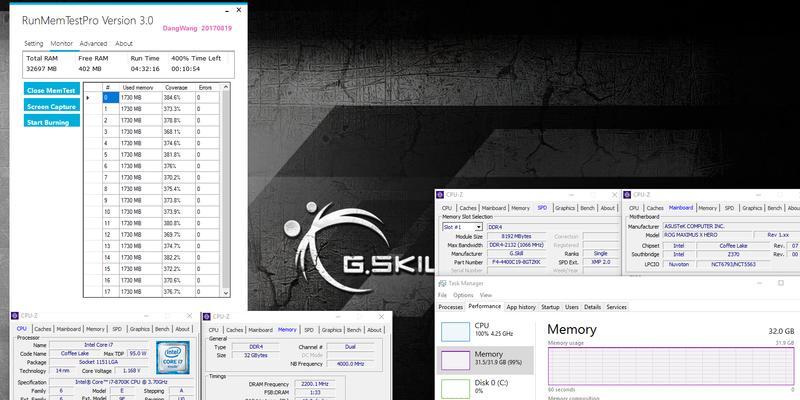Select coverage value 382.2% in row 14

(179, 257)
